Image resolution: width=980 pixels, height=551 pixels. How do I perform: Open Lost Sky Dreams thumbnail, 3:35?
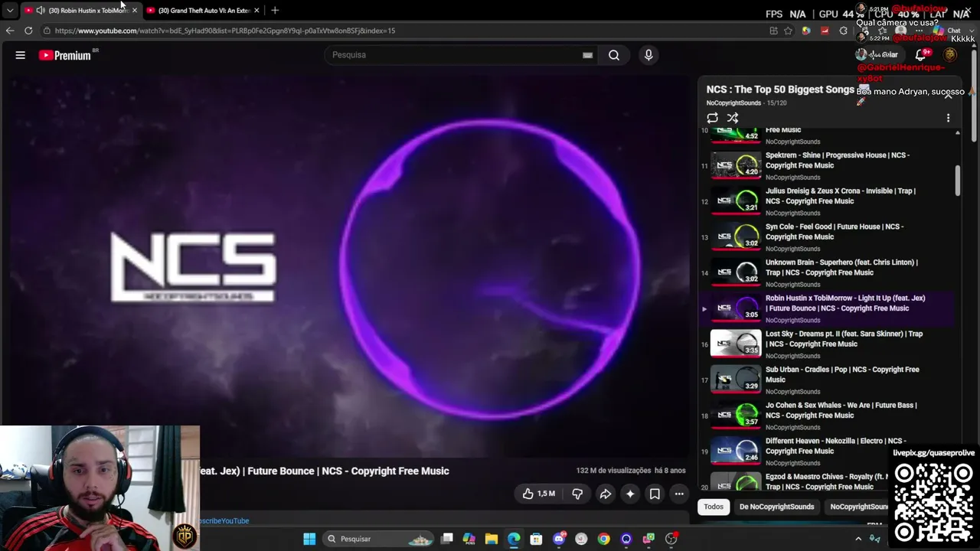tap(736, 343)
